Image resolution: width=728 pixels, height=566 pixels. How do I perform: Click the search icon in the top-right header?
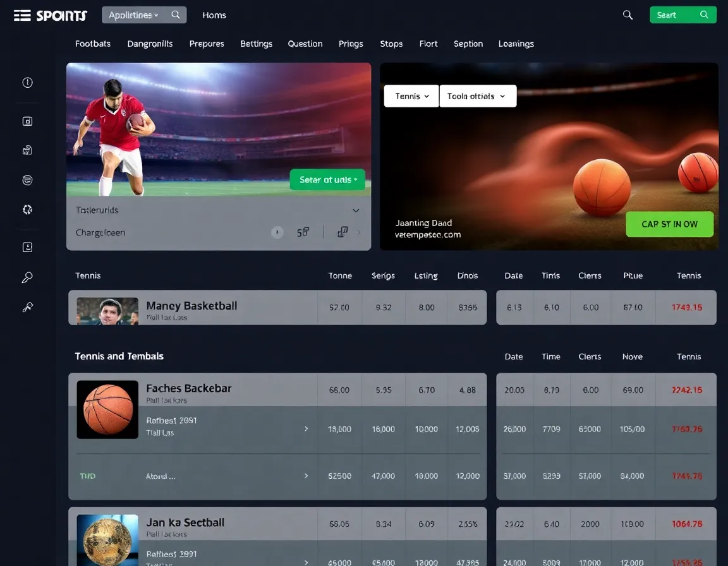tap(628, 15)
